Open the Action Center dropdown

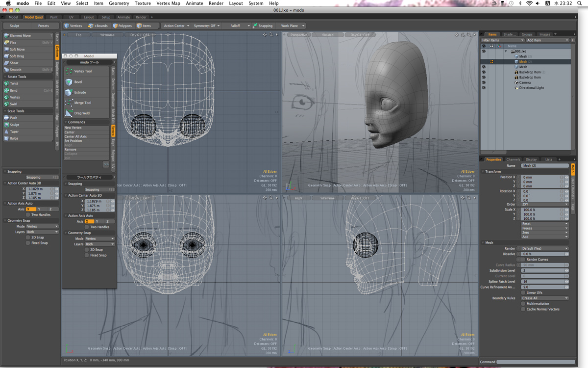176,26
